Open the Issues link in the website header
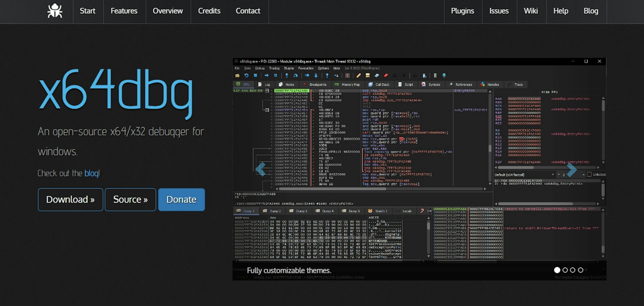The width and height of the screenshot is (644, 306). pos(499,11)
